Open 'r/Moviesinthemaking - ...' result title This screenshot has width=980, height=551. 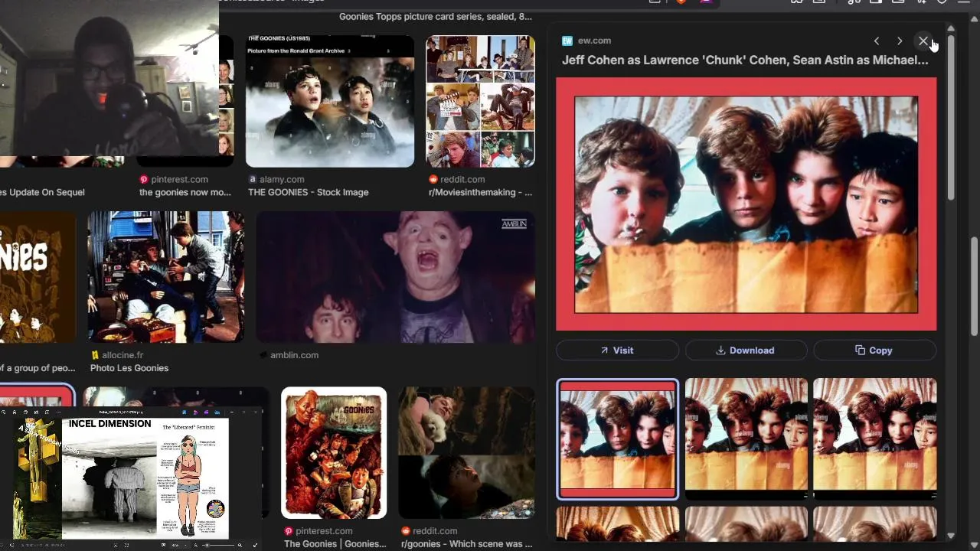click(480, 192)
